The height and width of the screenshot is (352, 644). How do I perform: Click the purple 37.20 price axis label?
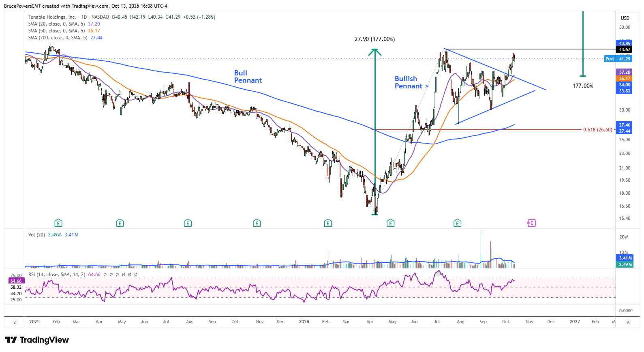click(x=625, y=72)
